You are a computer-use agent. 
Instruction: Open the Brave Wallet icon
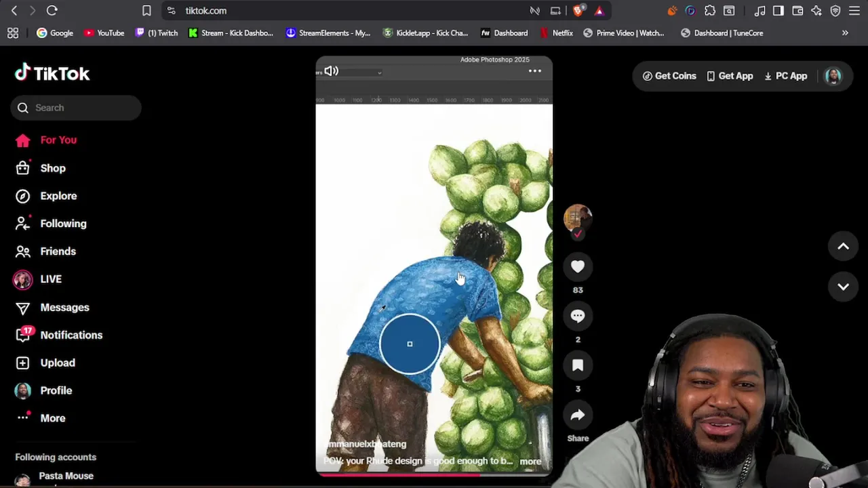pyautogui.click(x=797, y=10)
